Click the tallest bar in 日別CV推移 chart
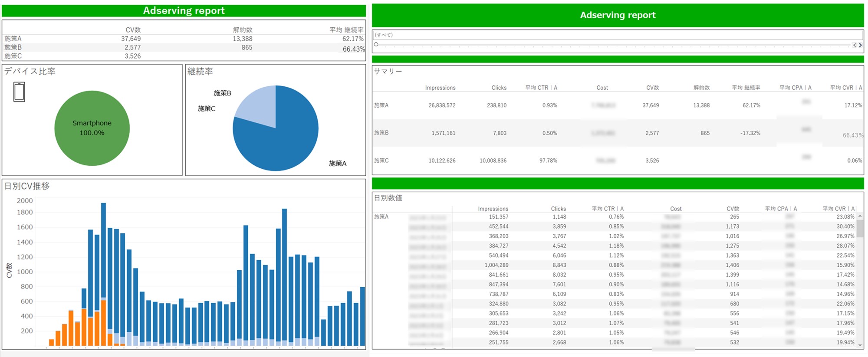This screenshot has height=357, width=868. point(103,274)
